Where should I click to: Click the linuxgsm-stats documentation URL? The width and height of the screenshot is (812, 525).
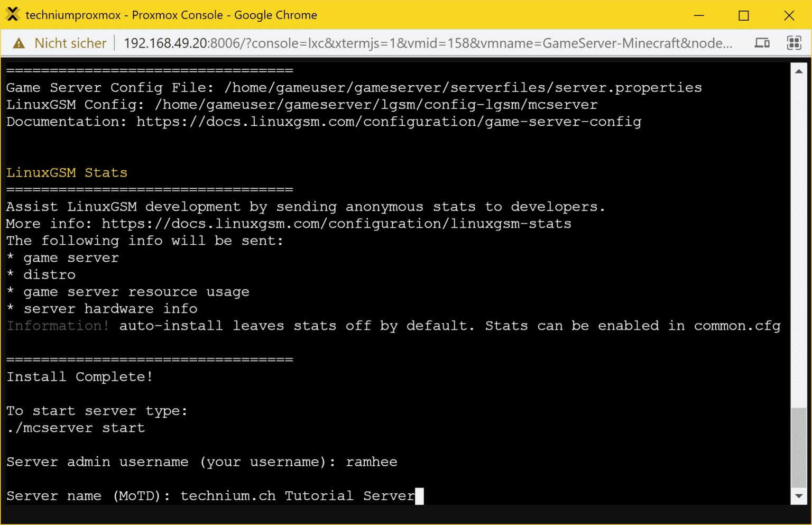point(336,224)
